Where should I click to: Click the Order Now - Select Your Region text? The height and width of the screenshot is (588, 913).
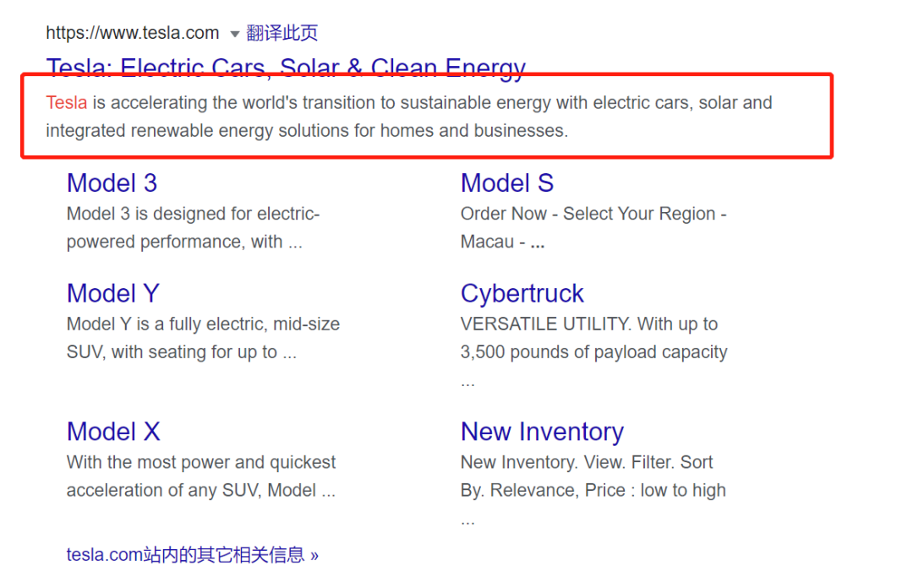point(593,214)
